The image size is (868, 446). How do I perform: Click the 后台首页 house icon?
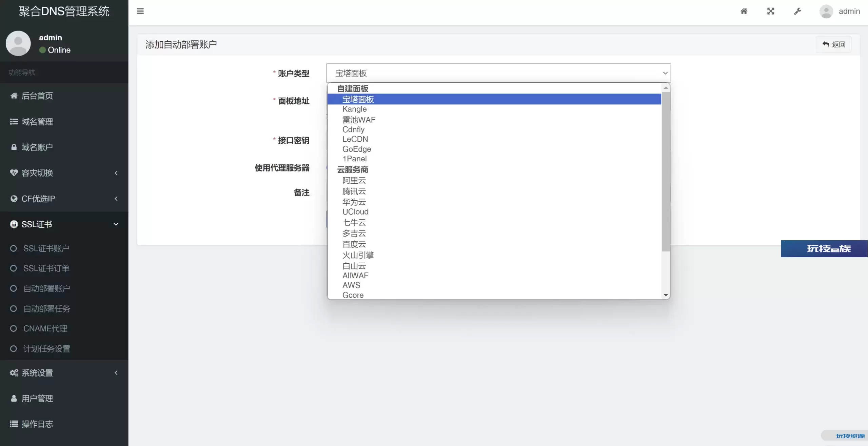[x=14, y=96]
